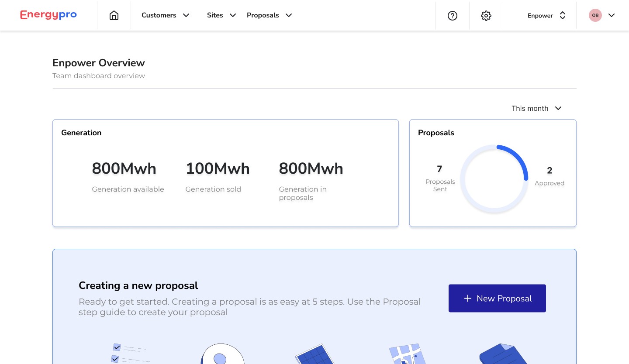Click the OB user avatar

click(595, 15)
